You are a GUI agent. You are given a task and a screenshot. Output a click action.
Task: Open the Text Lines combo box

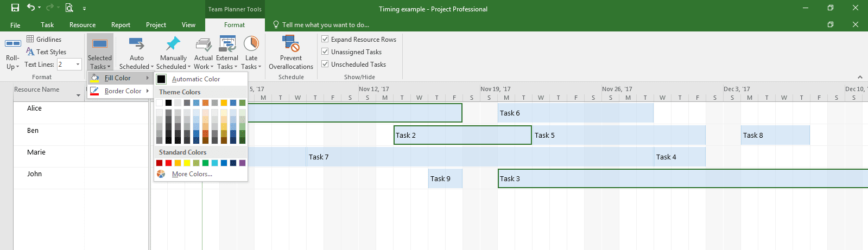[69, 64]
